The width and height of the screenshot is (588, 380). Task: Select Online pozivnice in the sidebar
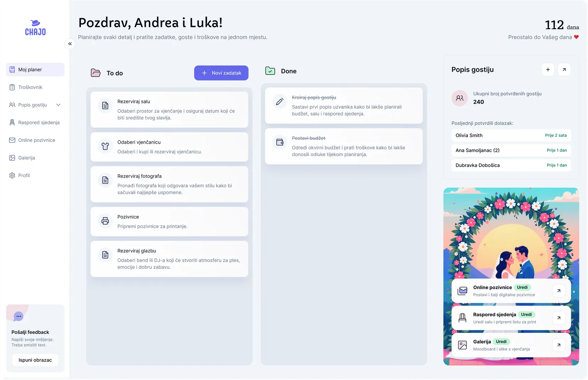[x=35, y=140]
